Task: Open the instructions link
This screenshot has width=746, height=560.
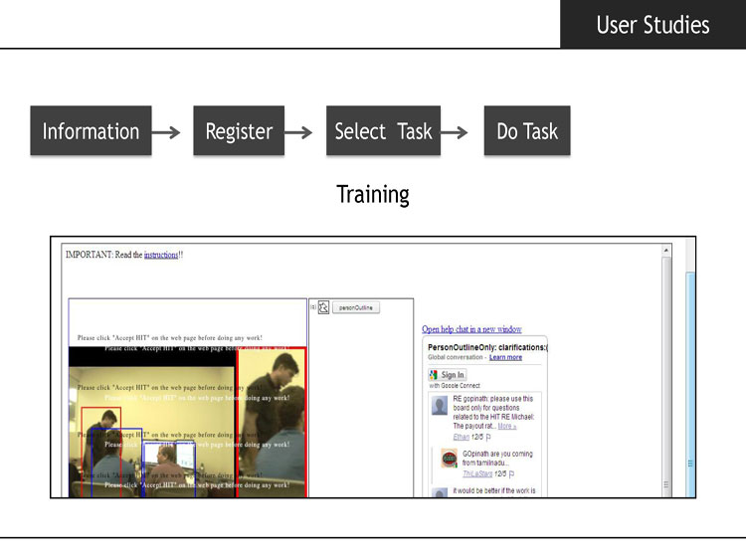Action: point(161,255)
